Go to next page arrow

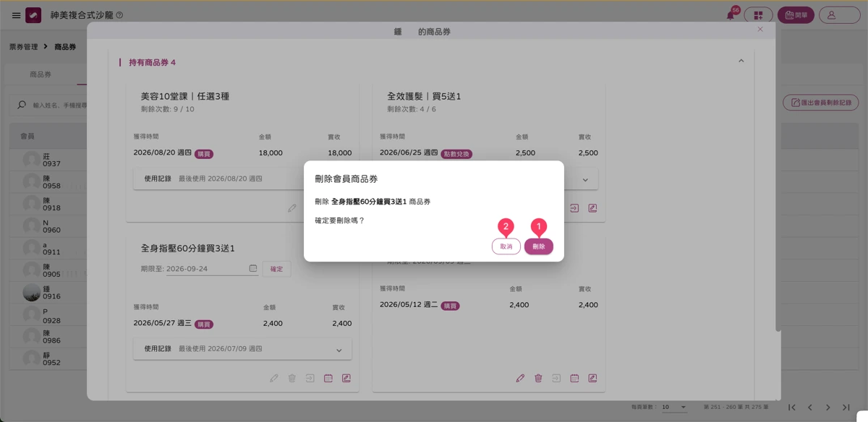point(828,408)
